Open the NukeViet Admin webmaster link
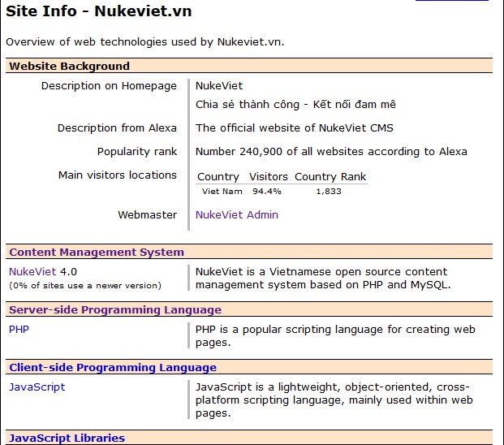 coord(237,214)
